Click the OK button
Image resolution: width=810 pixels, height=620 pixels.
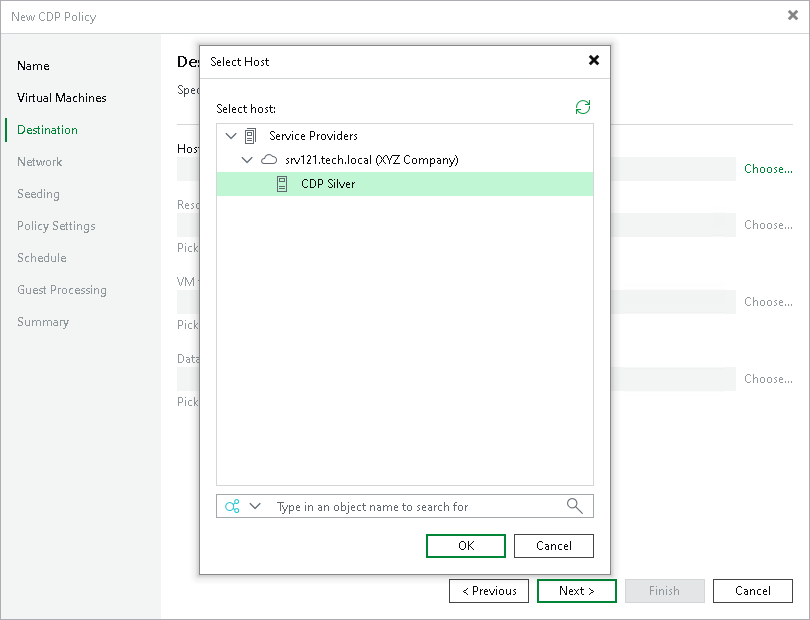click(x=465, y=545)
